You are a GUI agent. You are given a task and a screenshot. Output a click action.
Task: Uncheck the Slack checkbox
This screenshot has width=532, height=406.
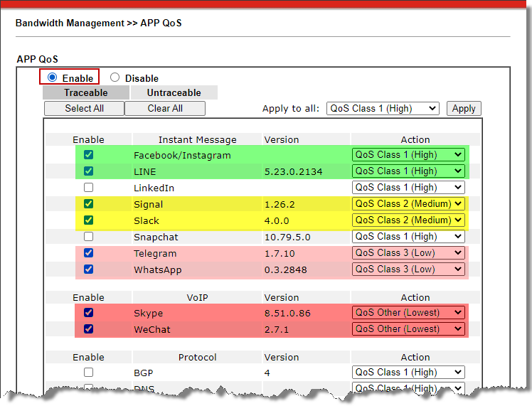tap(89, 220)
